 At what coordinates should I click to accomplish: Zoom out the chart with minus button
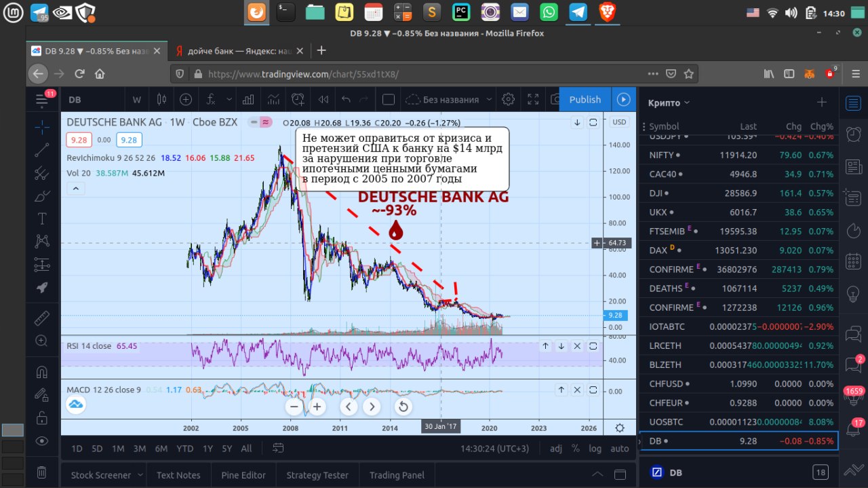point(294,407)
